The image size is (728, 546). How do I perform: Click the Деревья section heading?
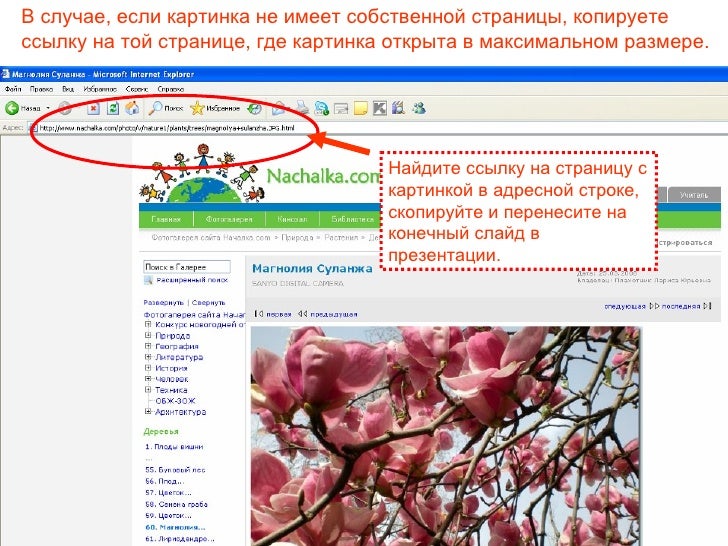click(x=161, y=431)
